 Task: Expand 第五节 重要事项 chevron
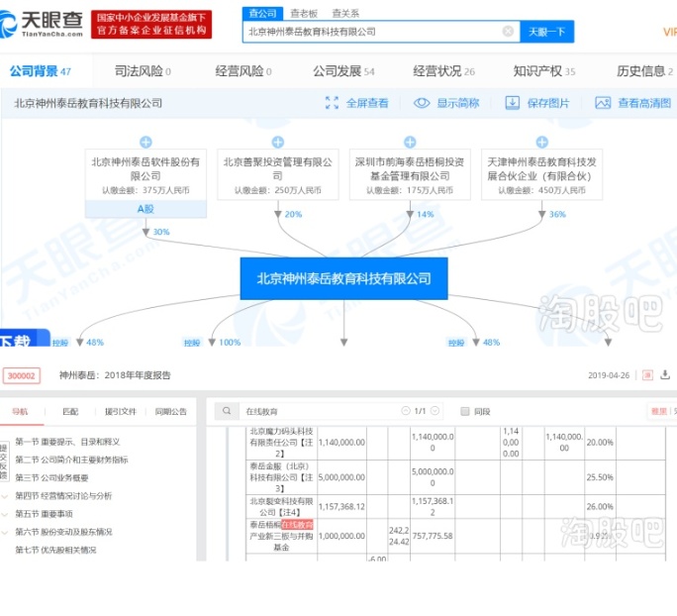click(5, 514)
